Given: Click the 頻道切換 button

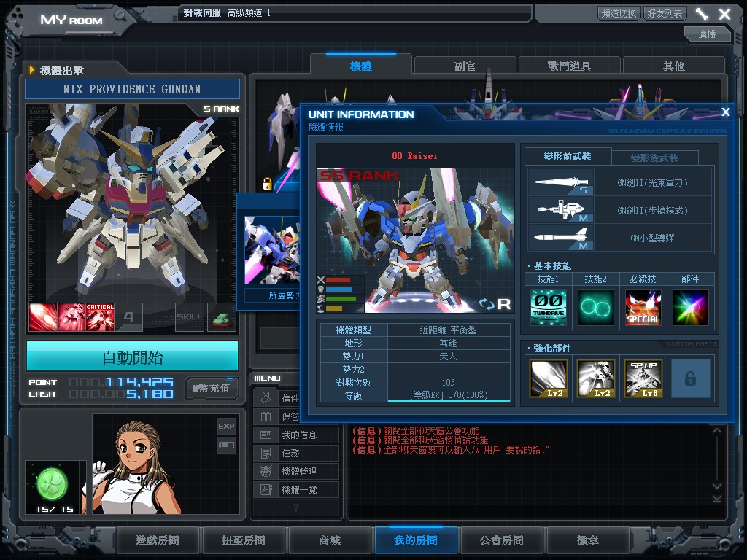Looking at the screenshot, I should pos(619,13).
